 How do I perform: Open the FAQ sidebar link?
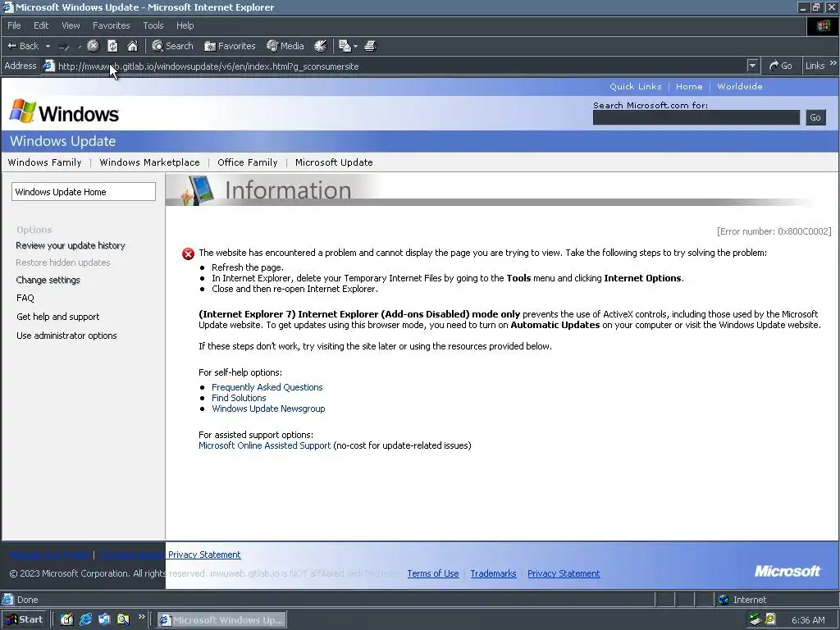(x=25, y=298)
